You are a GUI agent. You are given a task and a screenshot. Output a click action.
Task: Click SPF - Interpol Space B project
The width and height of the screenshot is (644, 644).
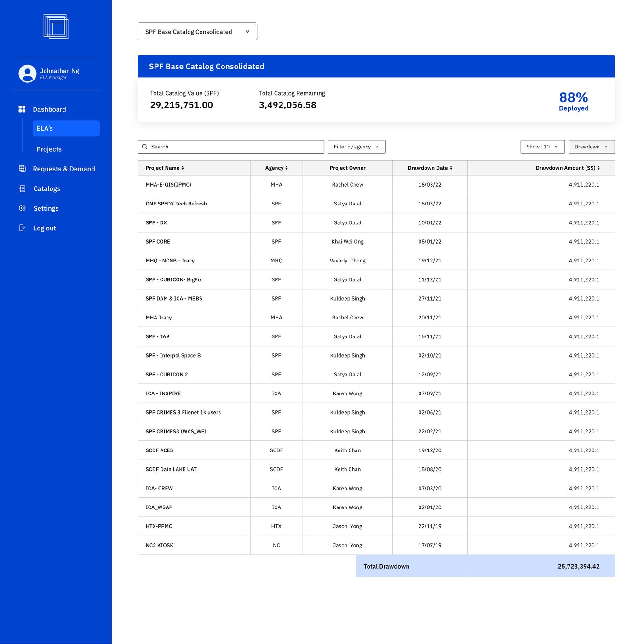point(173,356)
